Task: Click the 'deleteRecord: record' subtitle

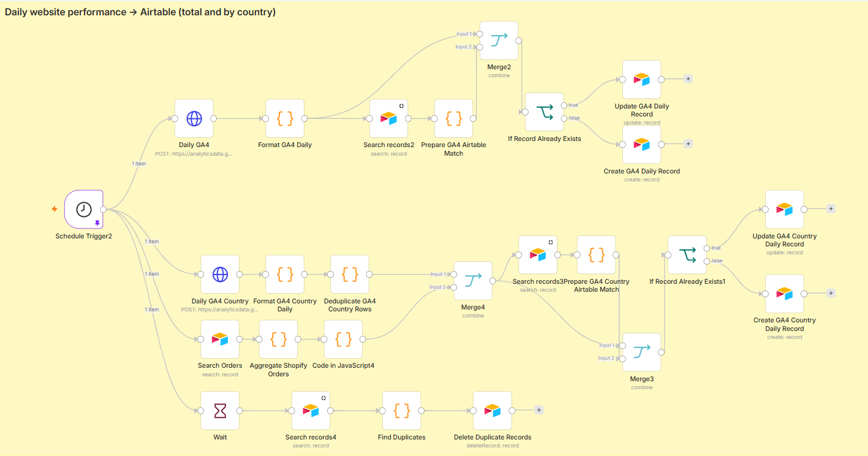Action: click(x=492, y=446)
